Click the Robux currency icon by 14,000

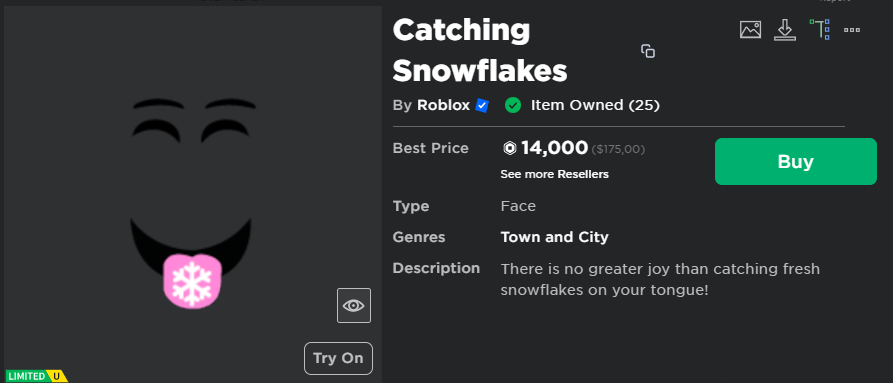tap(509, 149)
